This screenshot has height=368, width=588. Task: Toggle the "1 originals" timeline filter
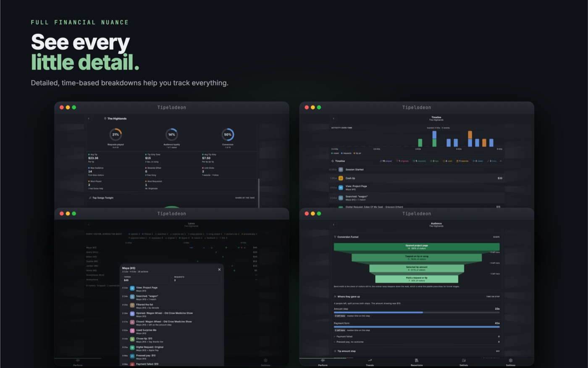pos(402,161)
